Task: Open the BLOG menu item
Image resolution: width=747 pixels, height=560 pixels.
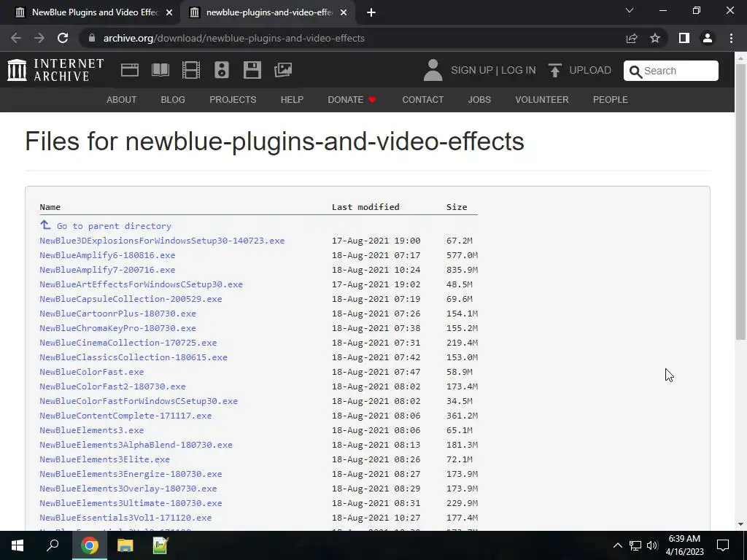Action: coord(173,99)
